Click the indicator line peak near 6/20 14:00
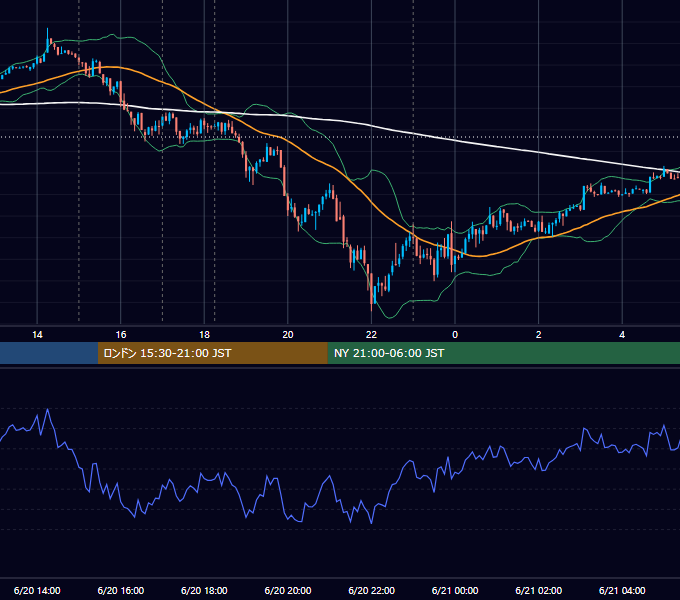 [x=48, y=410]
